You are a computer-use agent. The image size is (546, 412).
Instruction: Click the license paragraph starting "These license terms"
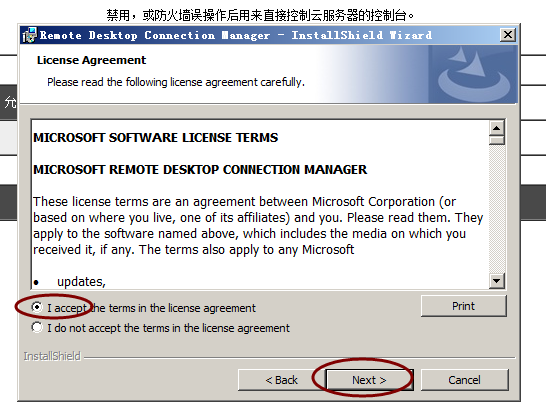click(x=258, y=226)
